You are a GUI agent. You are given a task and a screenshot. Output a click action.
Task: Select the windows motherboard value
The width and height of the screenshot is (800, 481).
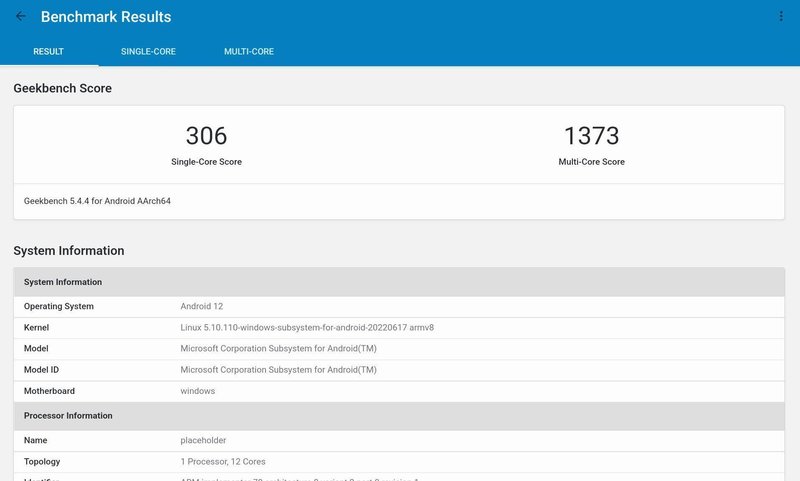pos(197,391)
